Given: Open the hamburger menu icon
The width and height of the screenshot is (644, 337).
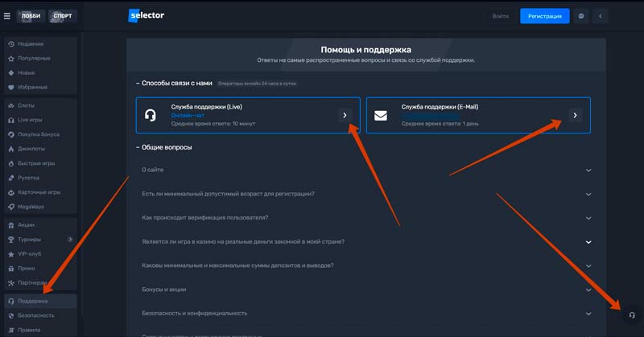Looking at the screenshot, I should tap(7, 15).
